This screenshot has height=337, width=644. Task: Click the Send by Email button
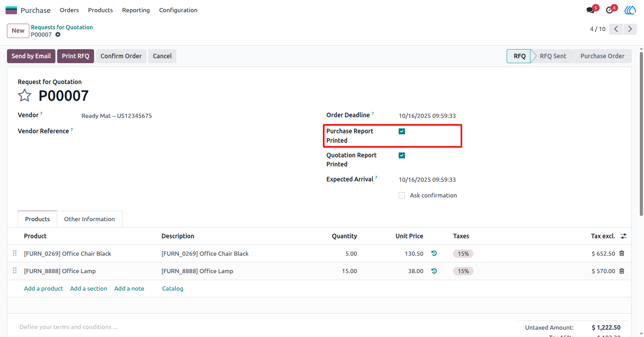[x=31, y=56]
